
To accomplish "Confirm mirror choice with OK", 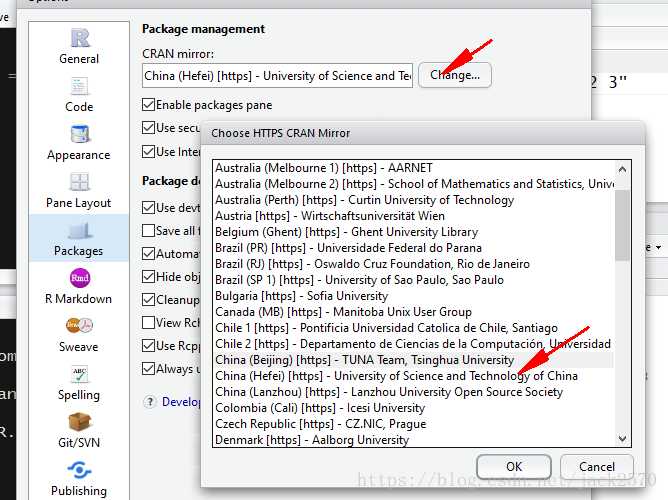I will [514, 467].
